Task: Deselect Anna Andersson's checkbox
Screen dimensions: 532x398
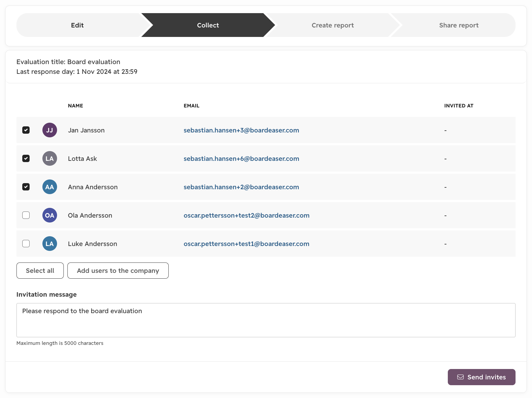Action: coord(26,187)
